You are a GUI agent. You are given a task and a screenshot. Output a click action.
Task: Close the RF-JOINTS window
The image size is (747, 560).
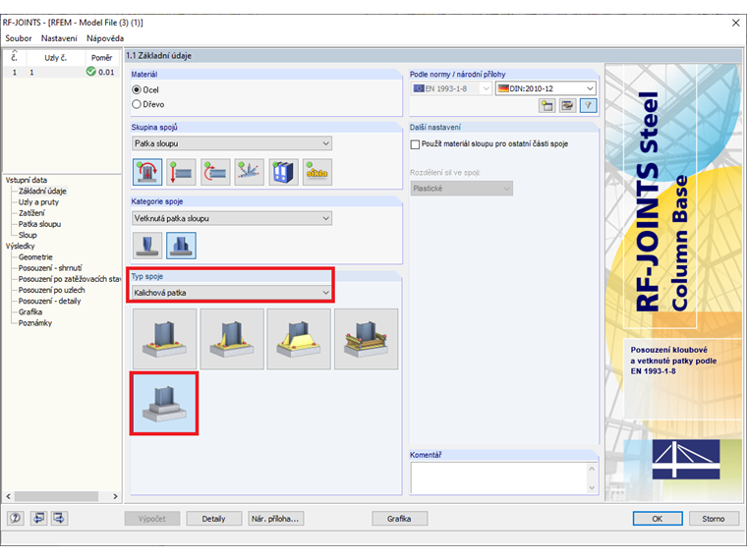(x=735, y=23)
